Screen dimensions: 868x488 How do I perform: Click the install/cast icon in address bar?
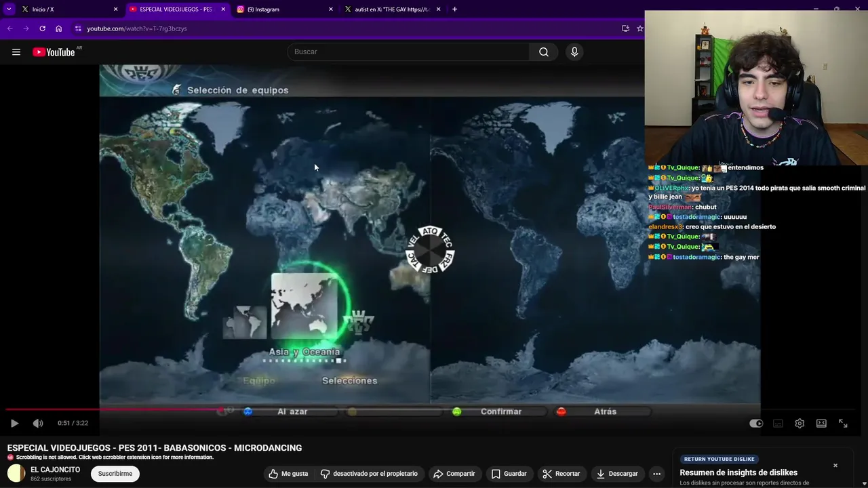(625, 28)
